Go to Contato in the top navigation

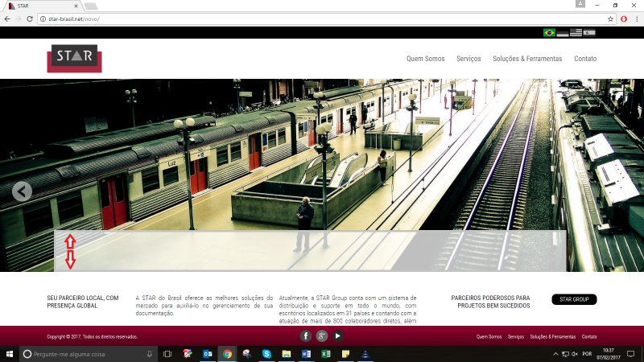[585, 59]
